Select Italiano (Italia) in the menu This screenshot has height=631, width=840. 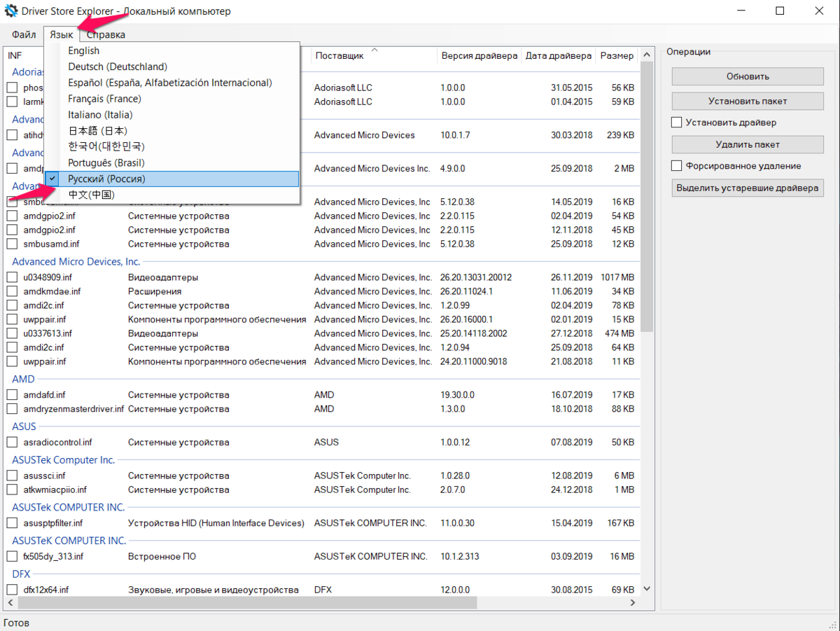click(171, 115)
